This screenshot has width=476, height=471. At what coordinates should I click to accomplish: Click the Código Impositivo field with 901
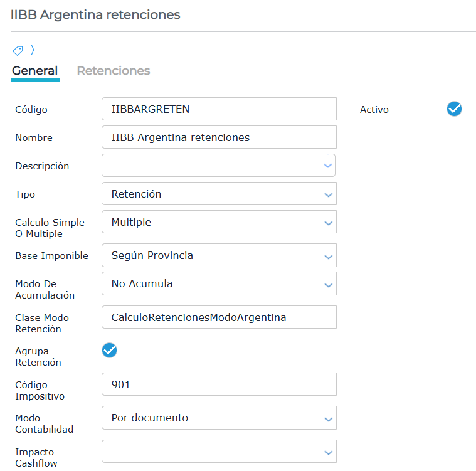point(219,384)
